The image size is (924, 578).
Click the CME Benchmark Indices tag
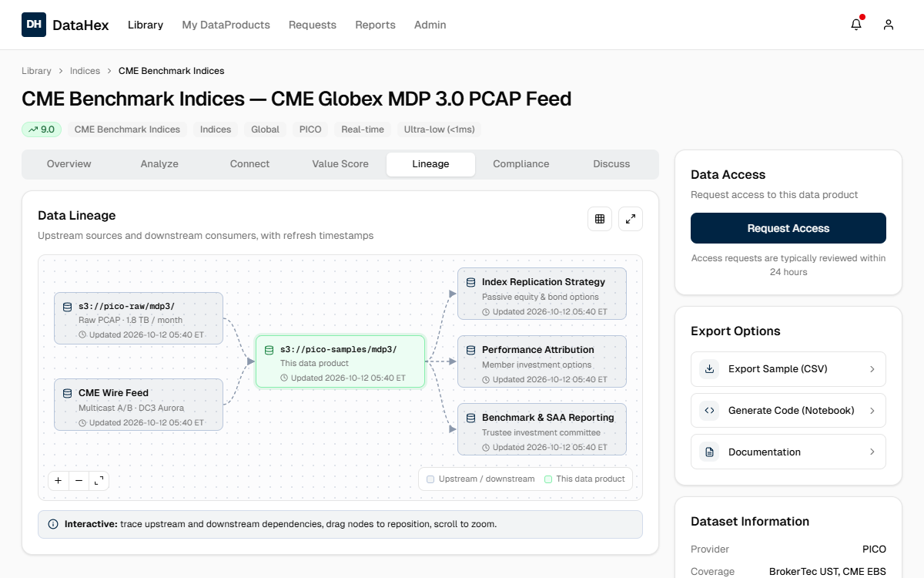coord(127,129)
